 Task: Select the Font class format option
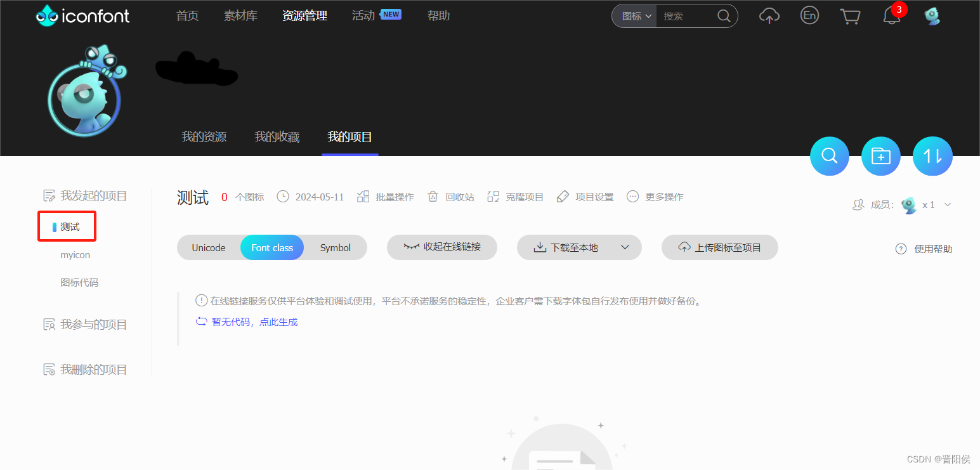click(272, 247)
